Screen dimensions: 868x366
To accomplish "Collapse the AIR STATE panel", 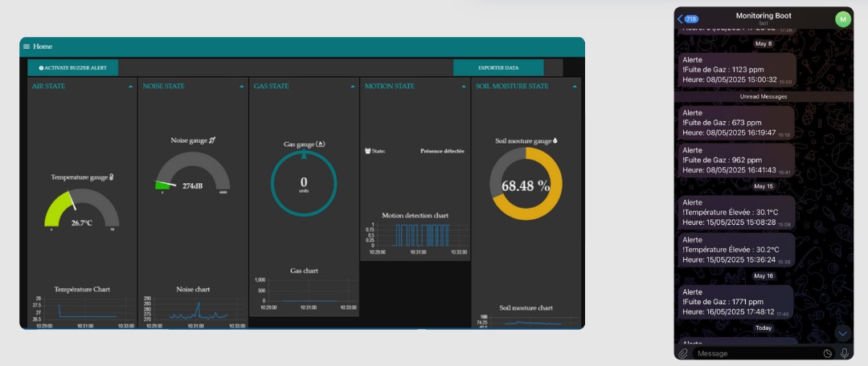I will pyautogui.click(x=131, y=86).
